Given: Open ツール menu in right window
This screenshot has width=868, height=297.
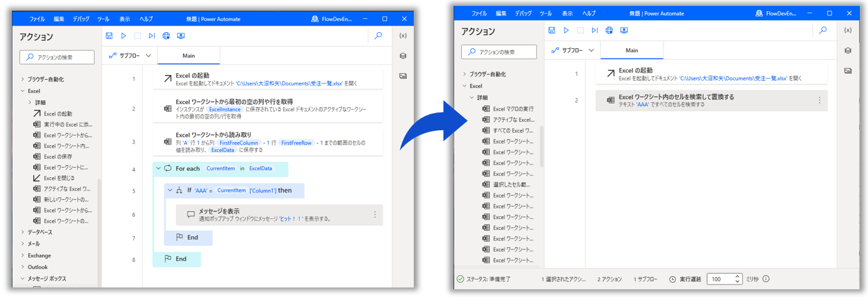Looking at the screenshot, I should pyautogui.click(x=546, y=14).
